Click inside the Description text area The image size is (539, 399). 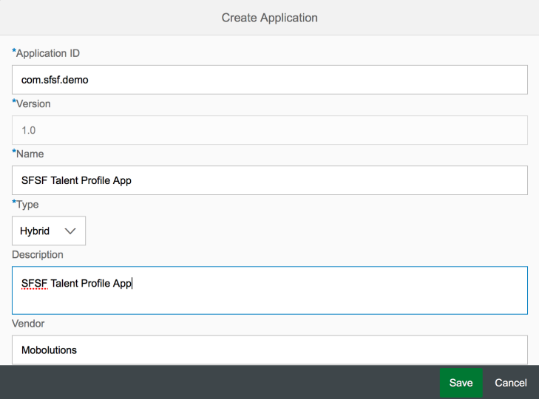pos(270,290)
